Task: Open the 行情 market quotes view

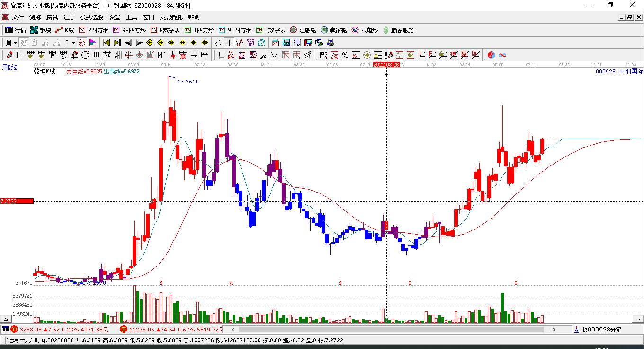Action: click(16, 30)
